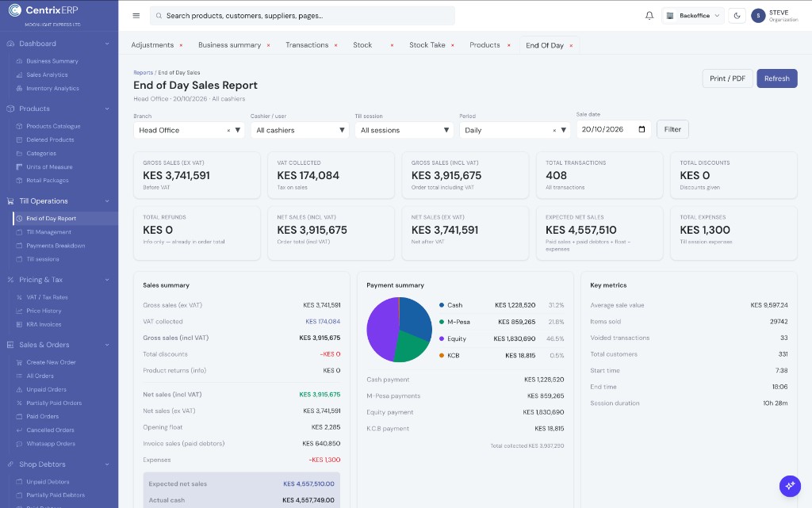Switch to the Stock Take tab

coord(427,45)
